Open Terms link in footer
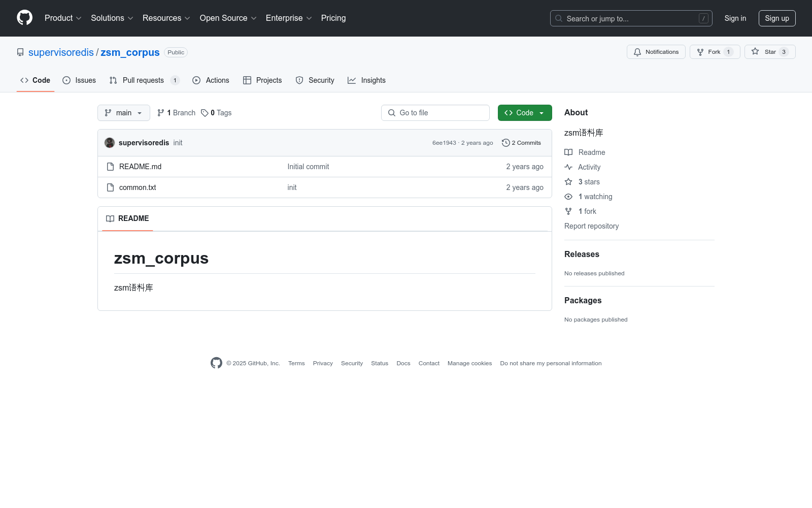The width and height of the screenshot is (812, 508). 296,363
